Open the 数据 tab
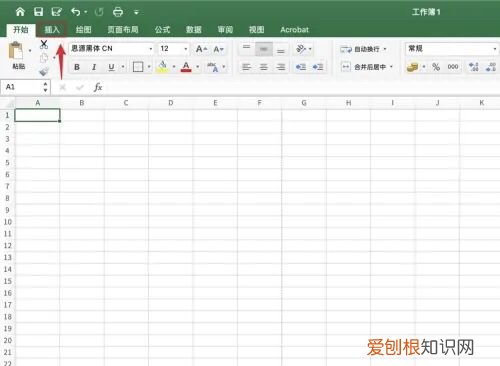The image size is (500, 366). 194,30
